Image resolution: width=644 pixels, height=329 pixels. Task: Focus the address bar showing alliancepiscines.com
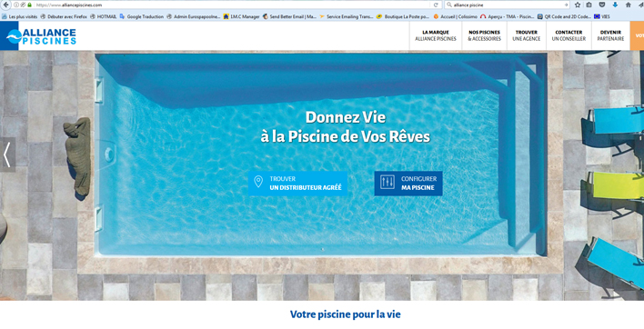click(x=230, y=5)
